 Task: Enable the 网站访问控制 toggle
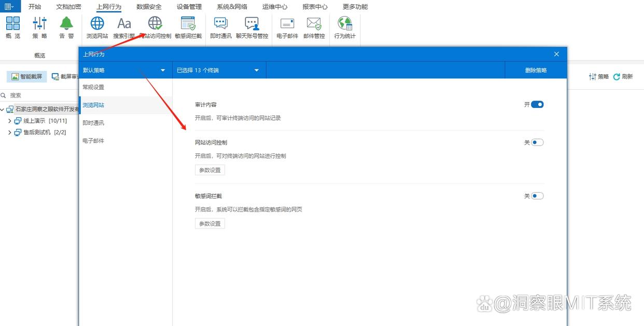[x=537, y=142]
